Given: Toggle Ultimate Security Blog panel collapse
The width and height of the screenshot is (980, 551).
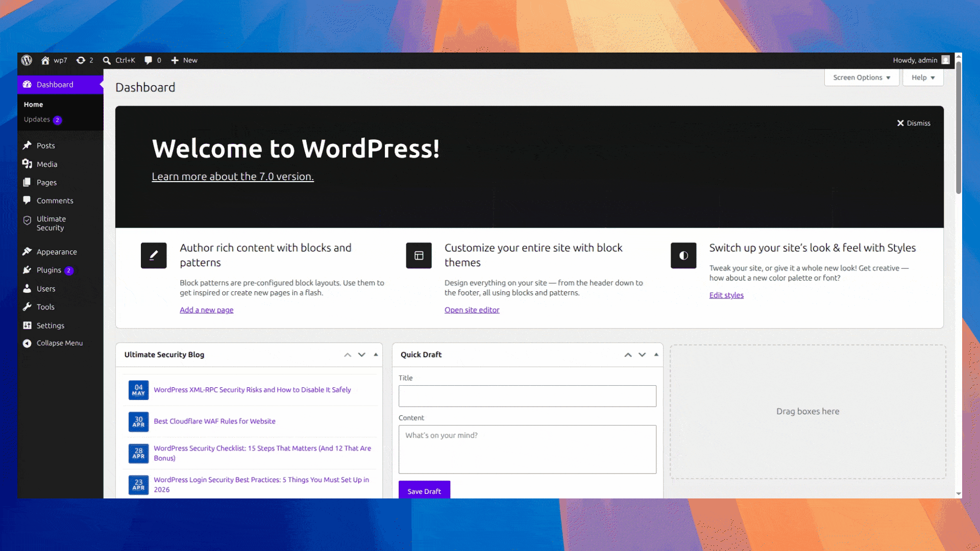Looking at the screenshot, I should [376, 355].
